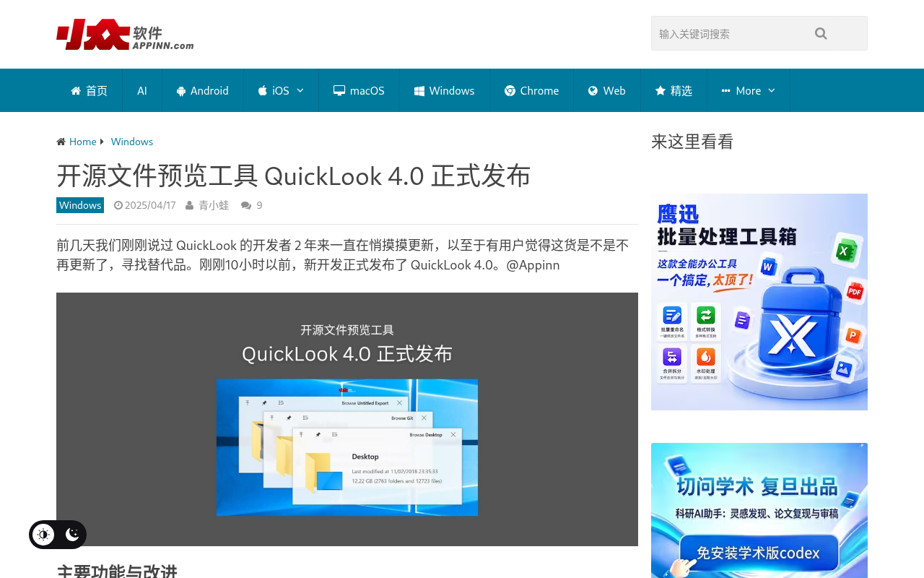Expand the More dropdown chevron
This screenshot has width=924, height=578.
pyautogui.click(x=772, y=90)
